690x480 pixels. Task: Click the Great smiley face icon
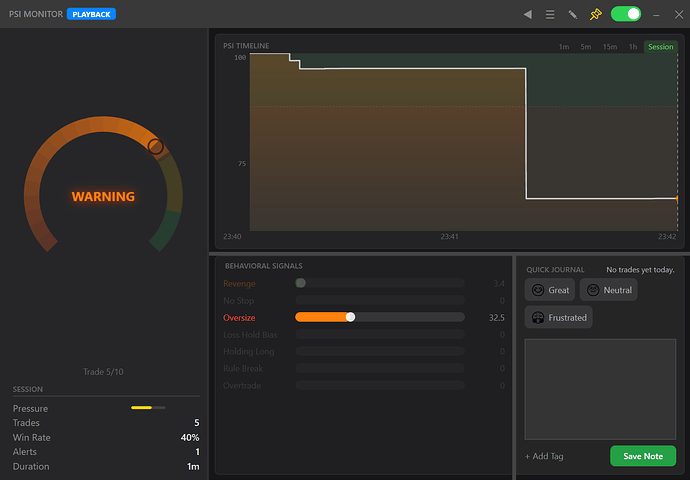tap(538, 290)
